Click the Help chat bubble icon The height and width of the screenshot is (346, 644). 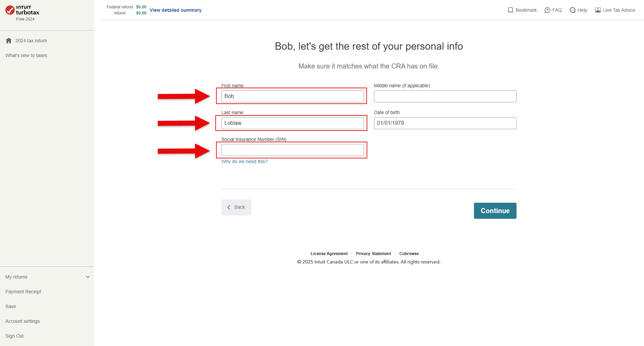click(573, 10)
